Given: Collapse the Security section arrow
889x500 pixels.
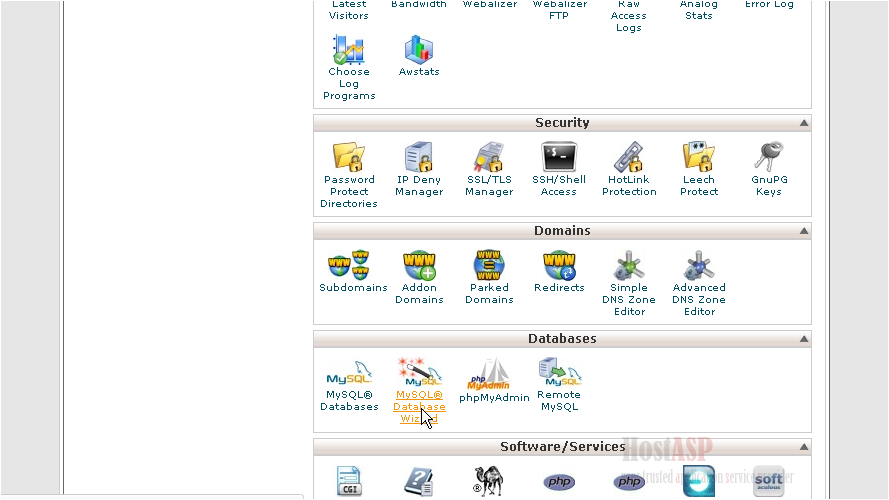Looking at the screenshot, I should (x=803, y=123).
